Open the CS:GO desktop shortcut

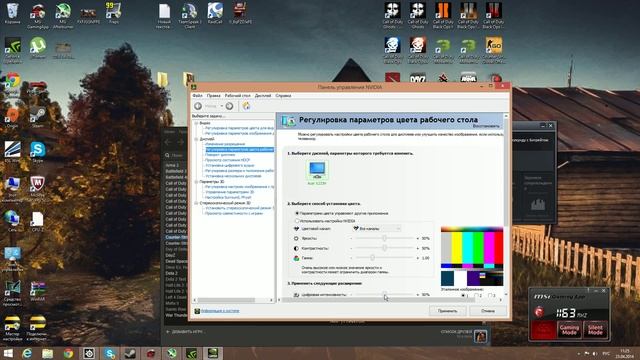coord(494,51)
